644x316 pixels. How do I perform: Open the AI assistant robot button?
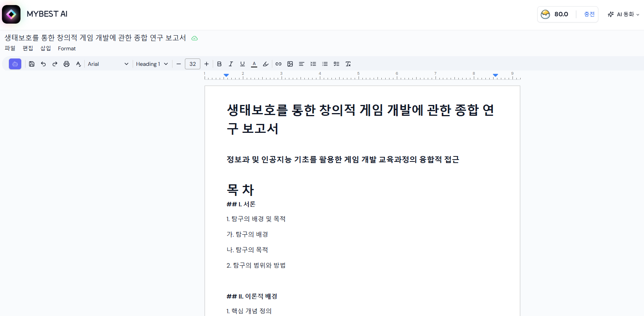[15, 64]
